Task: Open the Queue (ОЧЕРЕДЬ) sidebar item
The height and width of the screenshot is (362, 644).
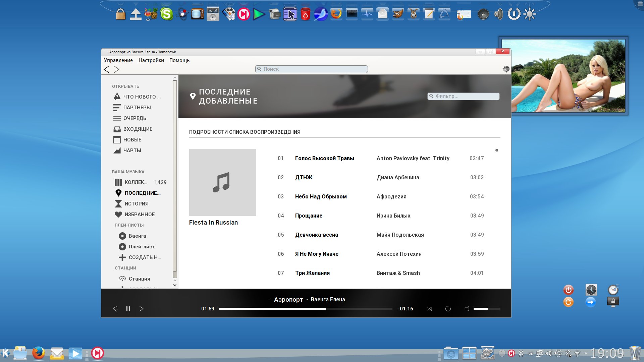Action: [x=135, y=118]
